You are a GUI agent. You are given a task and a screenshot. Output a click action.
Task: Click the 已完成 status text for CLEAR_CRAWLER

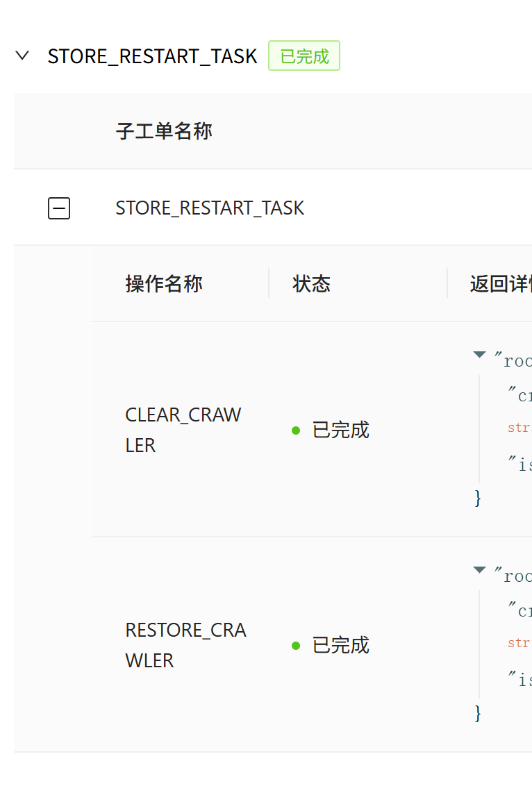pos(340,430)
